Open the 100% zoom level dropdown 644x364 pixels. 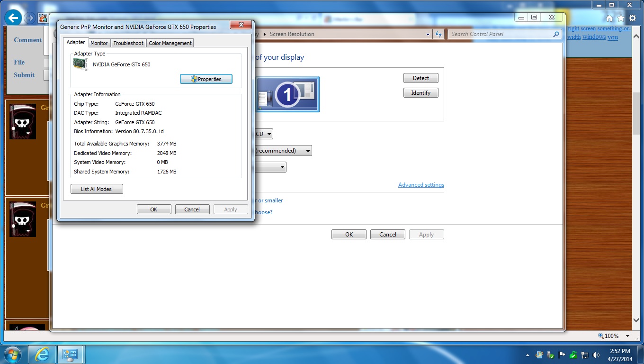point(627,336)
